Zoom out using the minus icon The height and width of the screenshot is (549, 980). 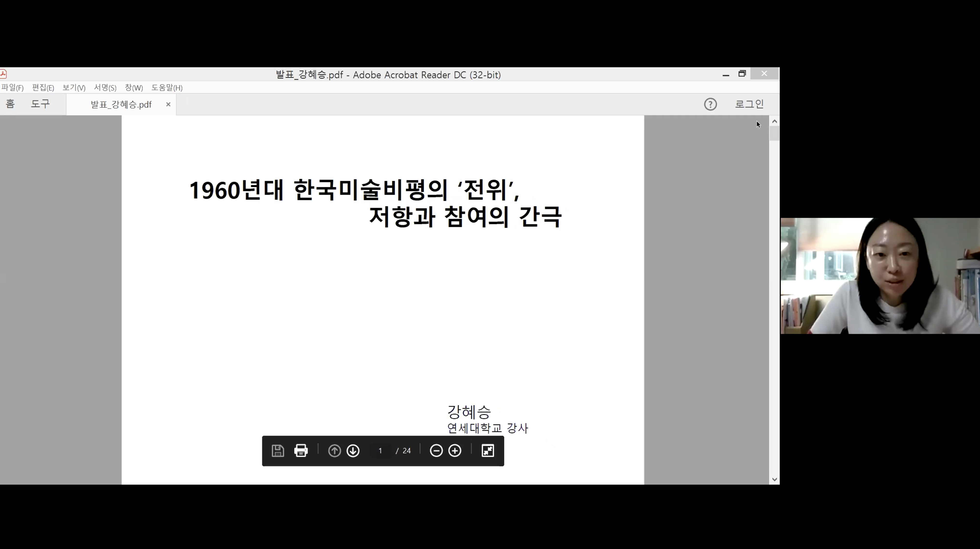[436, 451]
